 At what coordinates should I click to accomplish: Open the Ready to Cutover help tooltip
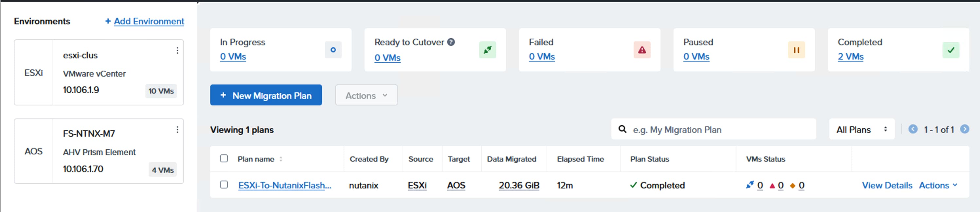451,42
